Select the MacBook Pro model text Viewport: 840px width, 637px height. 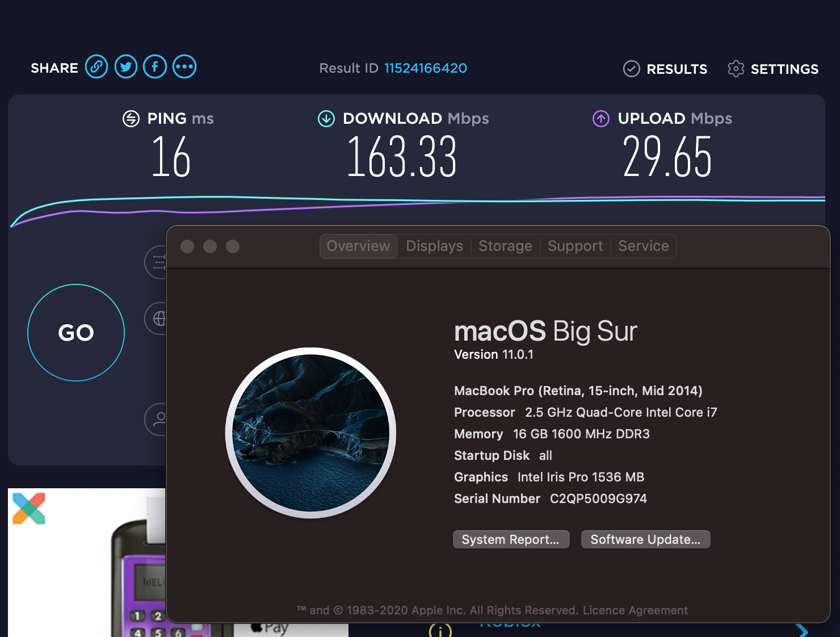click(578, 391)
